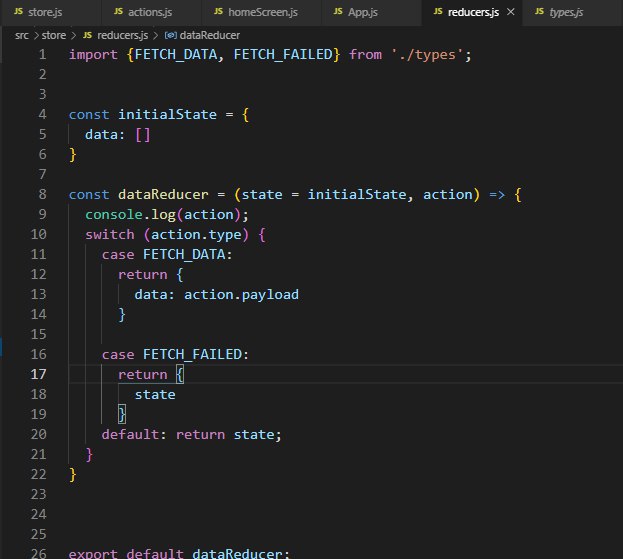
Task: Open the types.js preview tab
Action: (x=572, y=12)
